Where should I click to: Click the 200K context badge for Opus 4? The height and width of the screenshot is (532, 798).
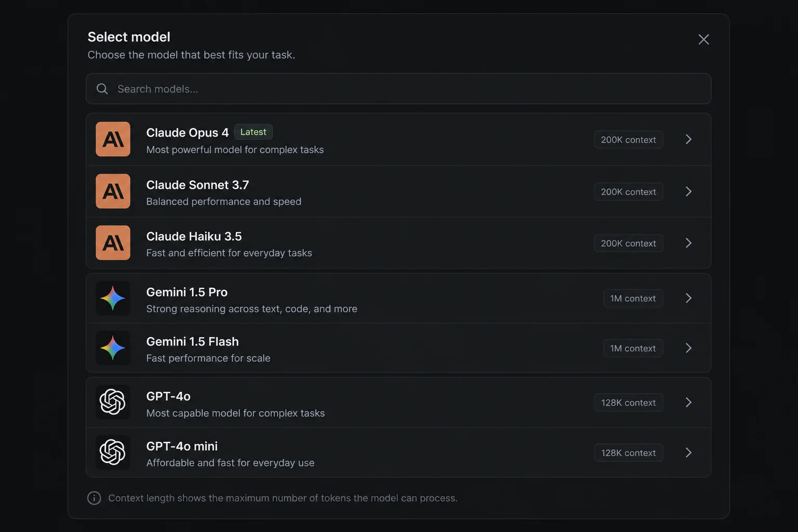[628, 140]
